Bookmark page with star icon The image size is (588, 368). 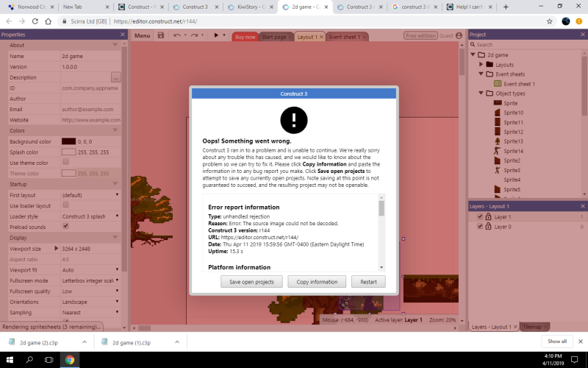pos(549,21)
